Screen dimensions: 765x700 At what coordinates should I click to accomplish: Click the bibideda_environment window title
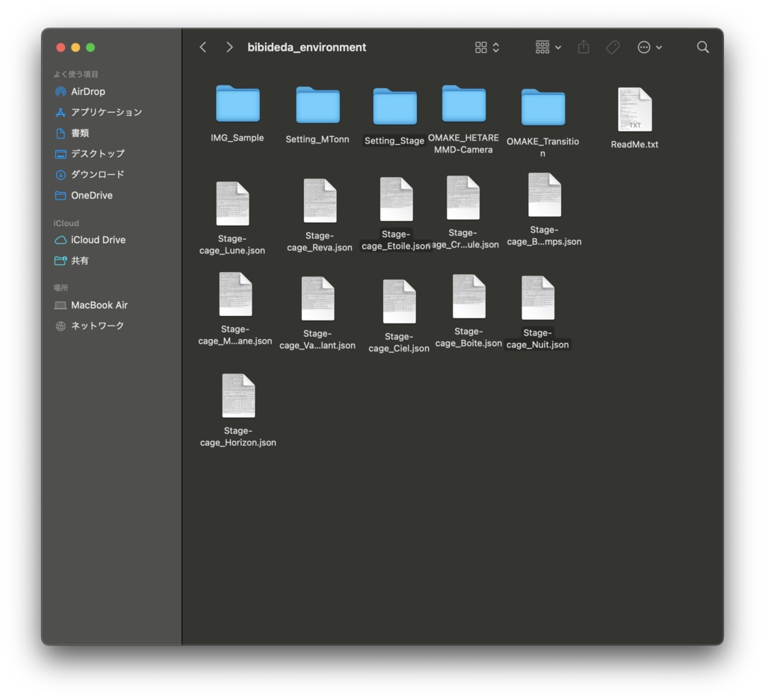(x=307, y=47)
